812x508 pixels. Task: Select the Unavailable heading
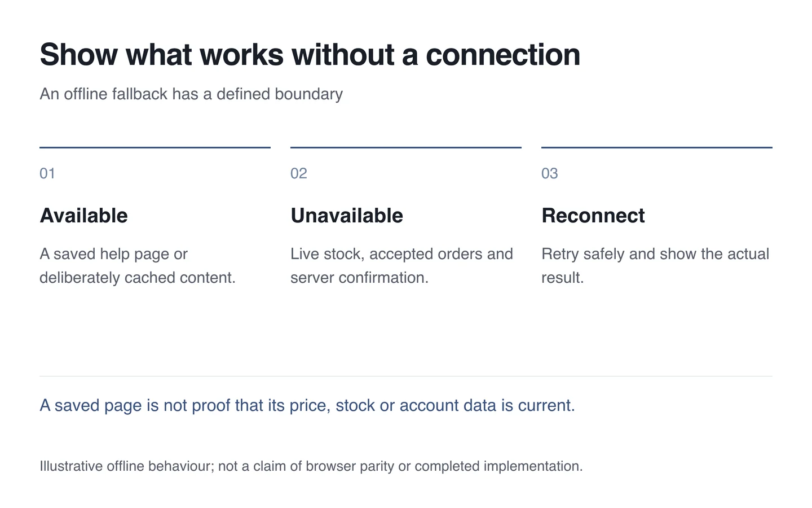(347, 216)
